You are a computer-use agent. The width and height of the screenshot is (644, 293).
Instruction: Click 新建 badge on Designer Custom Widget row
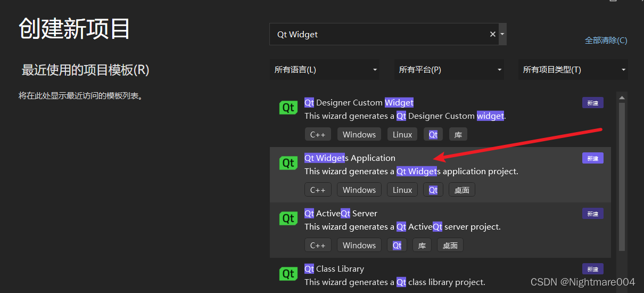coord(593,103)
